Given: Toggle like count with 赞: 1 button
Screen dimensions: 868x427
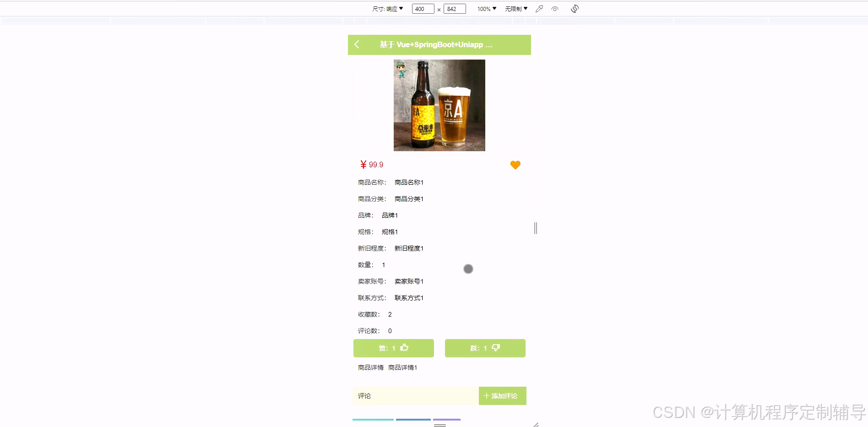Looking at the screenshot, I should click(x=393, y=348).
